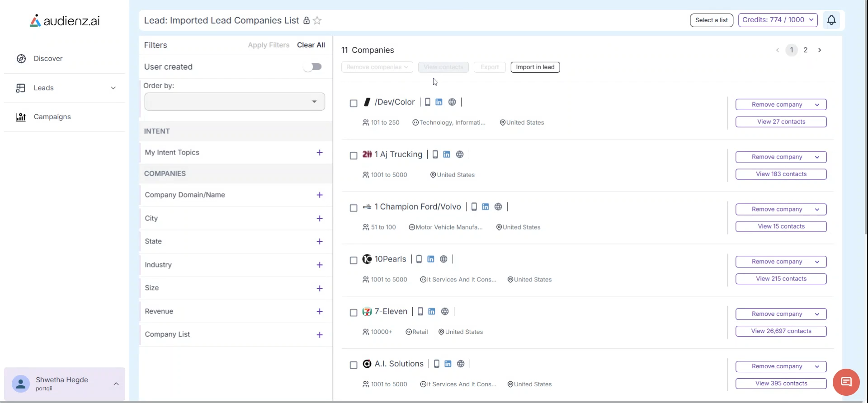Viewport: 868px width, 403px height.
Task: Click the notification bell icon
Action: click(831, 20)
